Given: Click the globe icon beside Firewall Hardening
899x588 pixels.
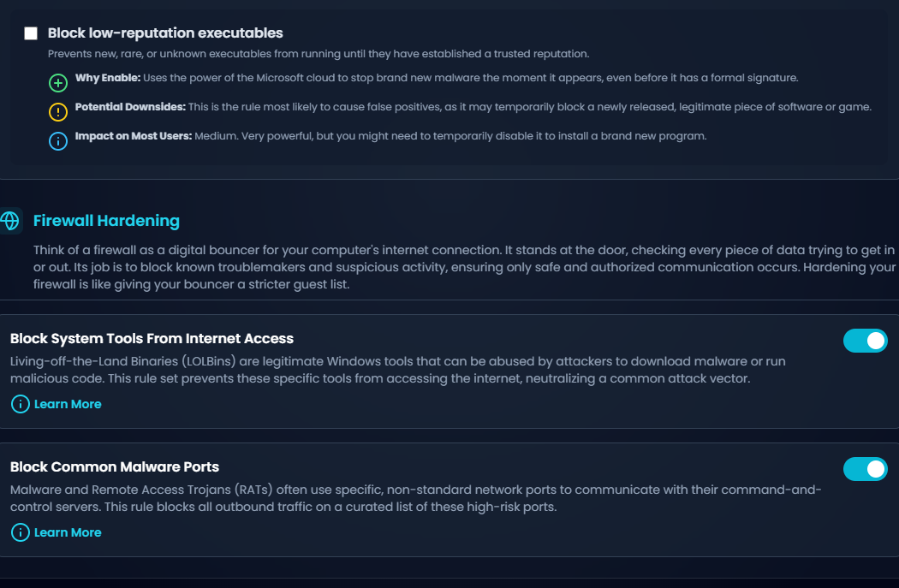Looking at the screenshot, I should 10,221.
